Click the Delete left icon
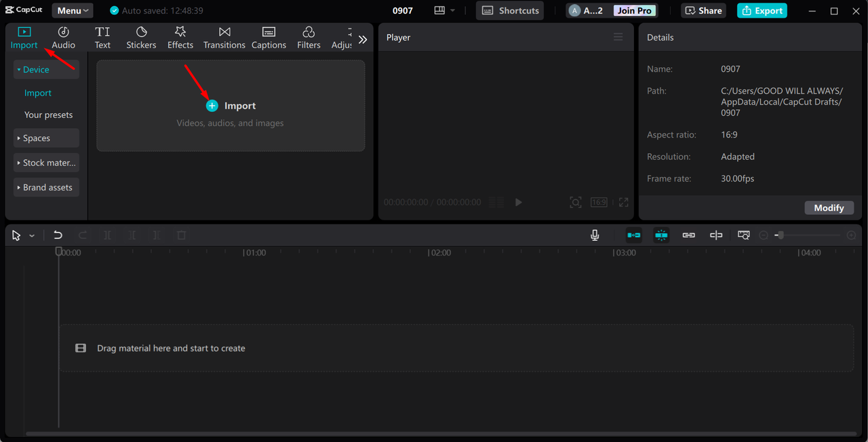The width and height of the screenshot is (868, 442). 132,235
